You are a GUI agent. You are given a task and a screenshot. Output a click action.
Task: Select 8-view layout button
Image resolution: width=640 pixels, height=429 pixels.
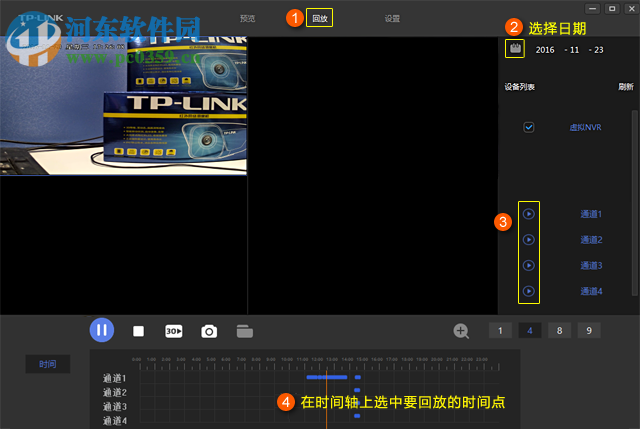pyautogui.click(x=560, y=331)
